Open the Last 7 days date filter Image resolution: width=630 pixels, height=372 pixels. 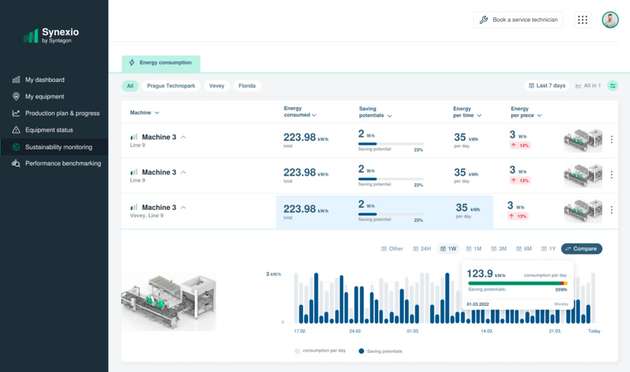pos(547,86)
